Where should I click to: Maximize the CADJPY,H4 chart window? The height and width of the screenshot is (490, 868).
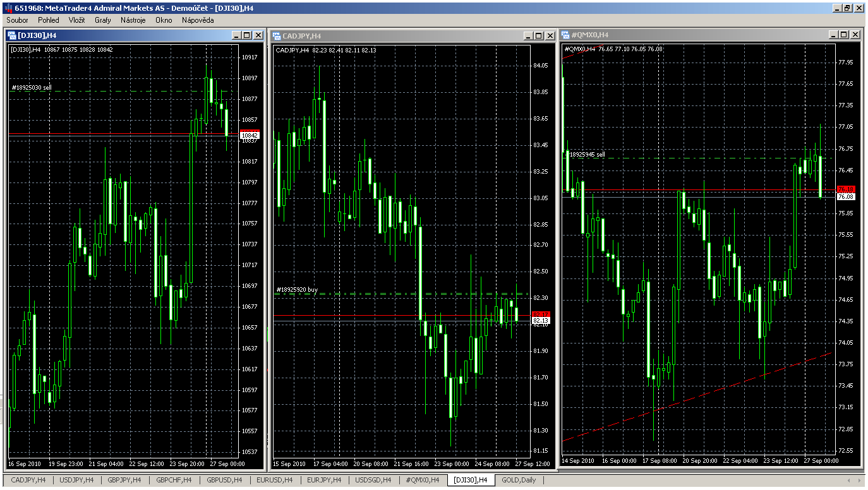[x=538, y=36]
